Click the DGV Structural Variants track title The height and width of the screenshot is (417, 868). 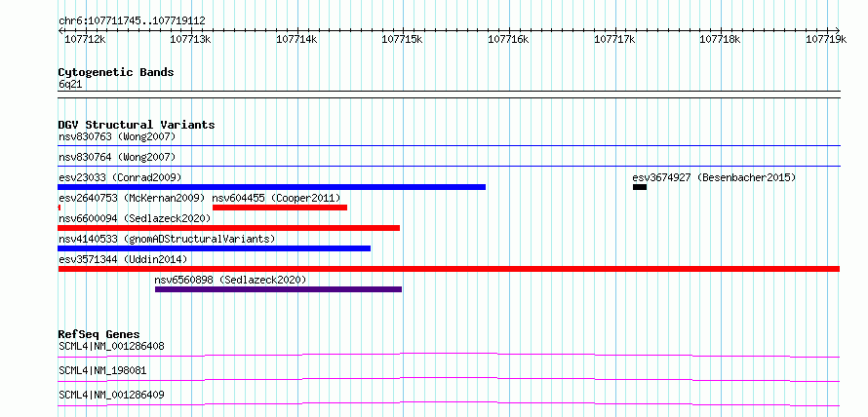click(137, 125)
